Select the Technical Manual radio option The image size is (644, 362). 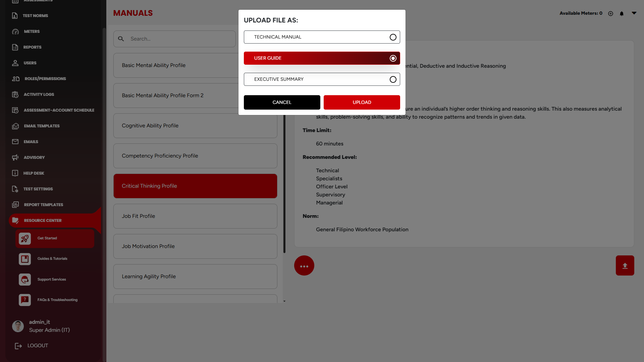click(x=393, y=37)
